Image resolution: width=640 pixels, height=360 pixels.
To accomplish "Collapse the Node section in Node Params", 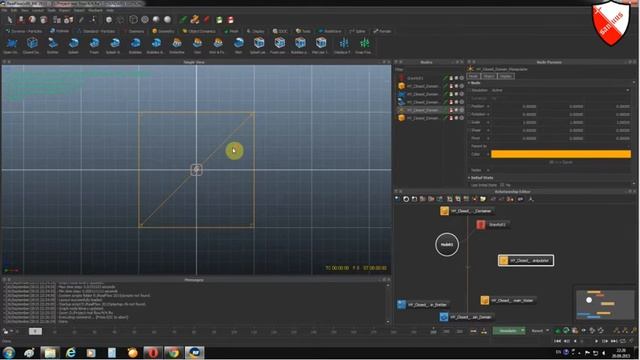I will coord(469,83).
